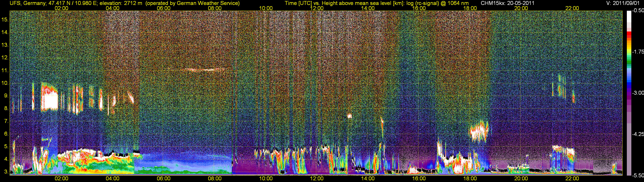This screenshot has height=182, width=644.
Task: Click the '06:00' label on the bottom time axis
Action: [164, 179]
